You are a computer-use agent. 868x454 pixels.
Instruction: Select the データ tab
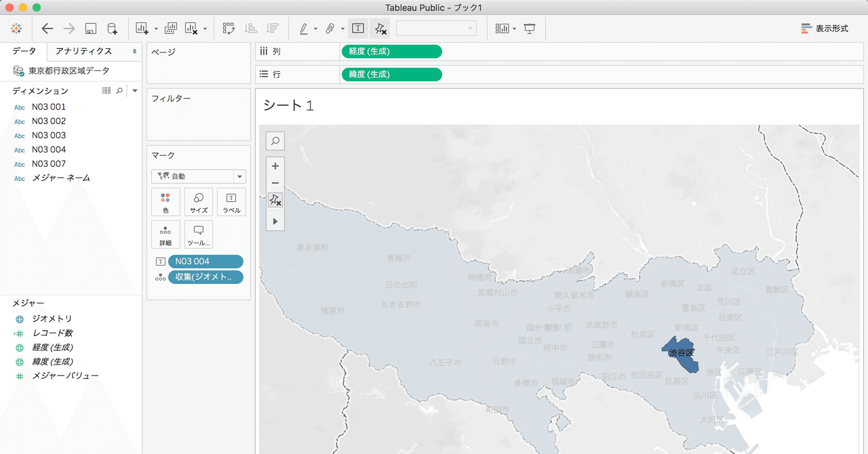pos(24,51)
